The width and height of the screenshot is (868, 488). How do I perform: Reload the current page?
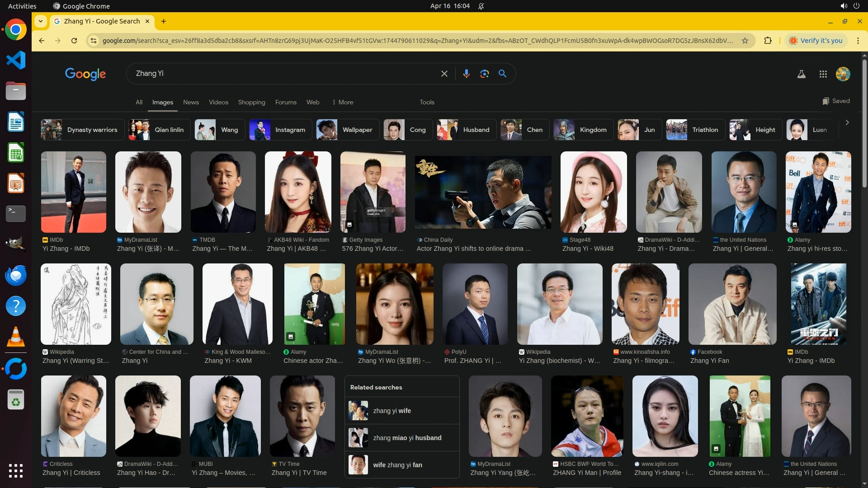click(74, 41)
